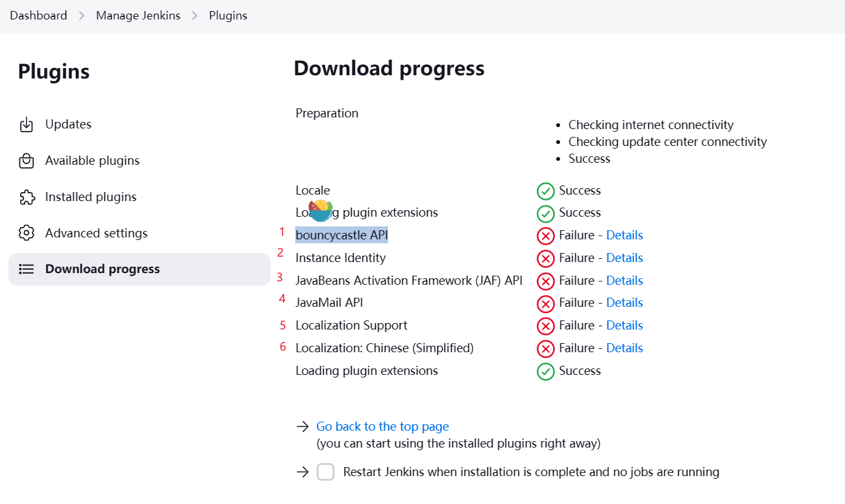Screen dimensions: 845x504
Task: Click Plugins in the breadcrumb
Action: (228, 16)
